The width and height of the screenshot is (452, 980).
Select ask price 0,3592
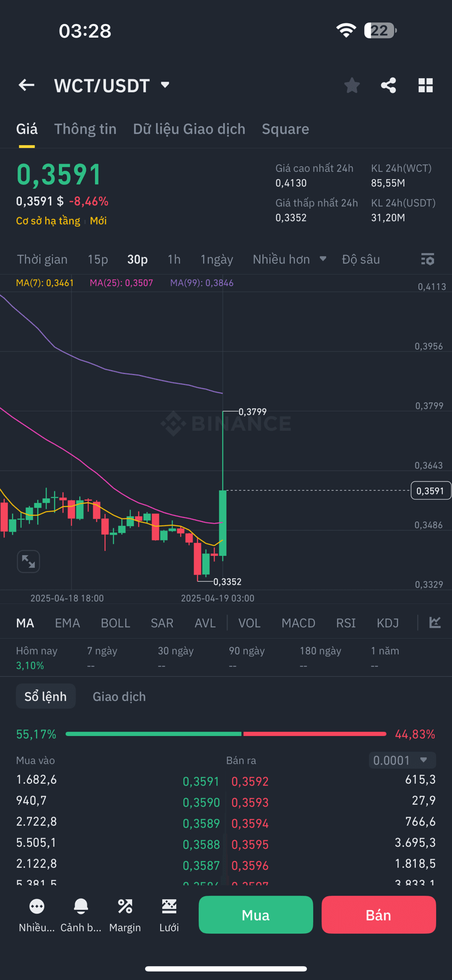coord(250,781)
